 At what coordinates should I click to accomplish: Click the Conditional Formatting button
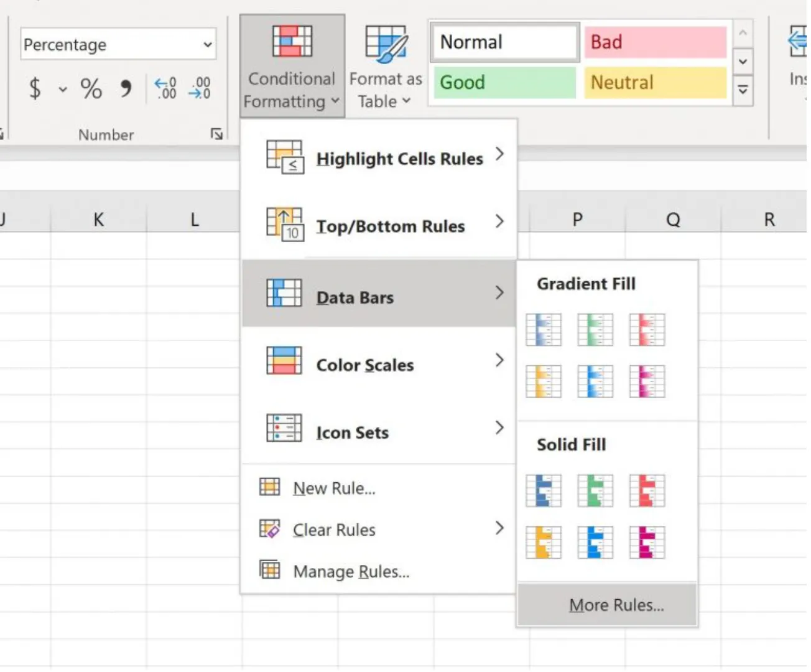pyautogui.click(x=292, y=66)
